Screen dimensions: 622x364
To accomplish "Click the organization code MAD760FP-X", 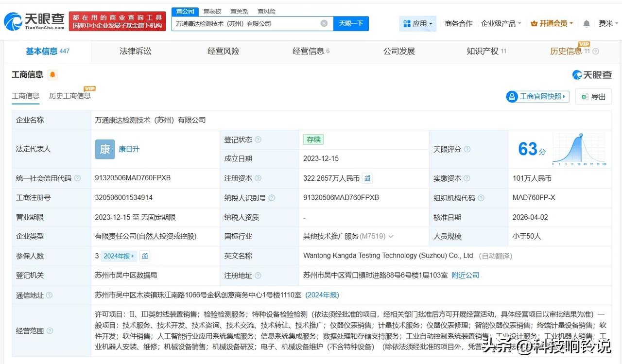I will (x=534, y=198).
